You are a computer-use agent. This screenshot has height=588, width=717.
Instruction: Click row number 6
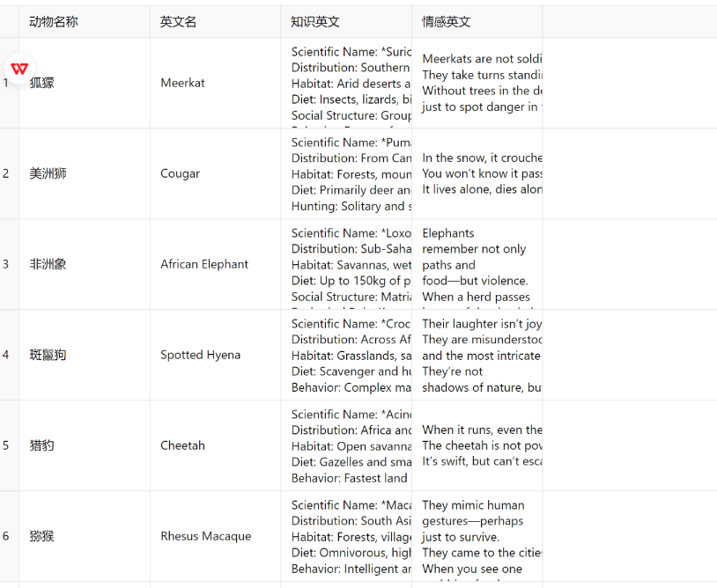pyautogui.click(x=6, y=536)
